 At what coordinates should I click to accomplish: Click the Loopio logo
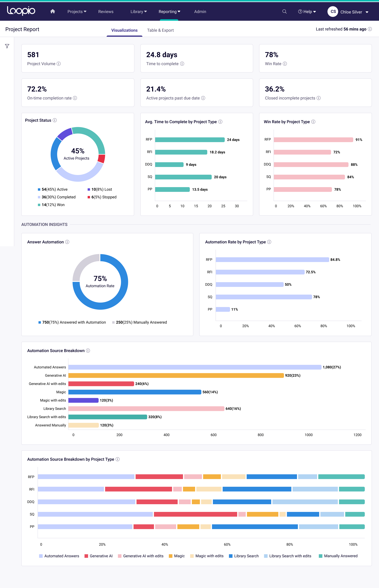21,11
